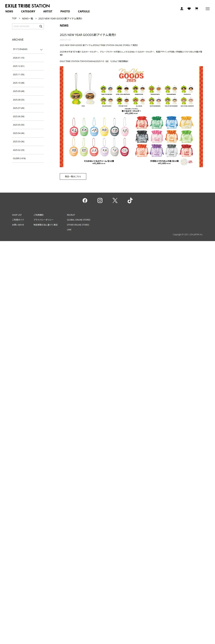Open 特定商取引法に基づく表記 footer link
This screenshot has width=215, height=644.
[46, 225]
